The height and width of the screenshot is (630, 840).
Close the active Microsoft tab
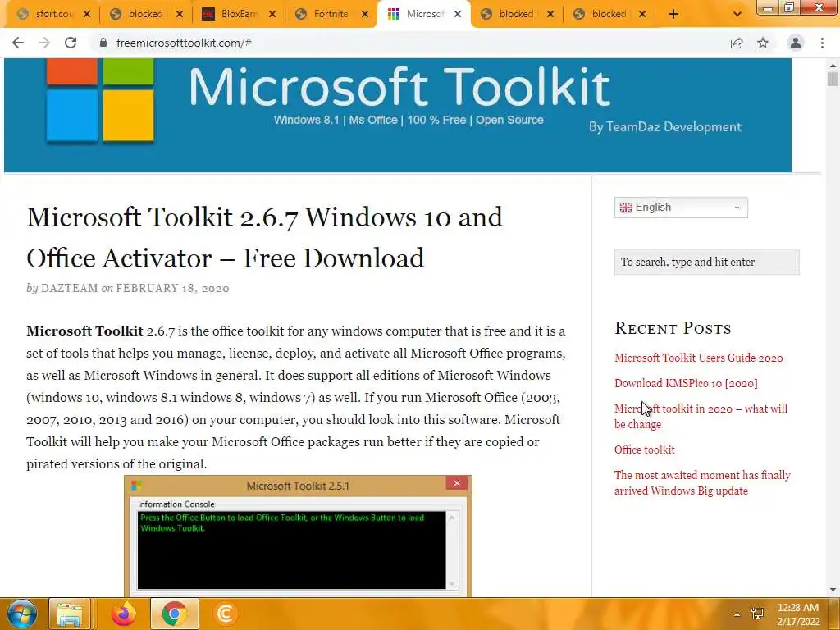click(x=458, y=14)
